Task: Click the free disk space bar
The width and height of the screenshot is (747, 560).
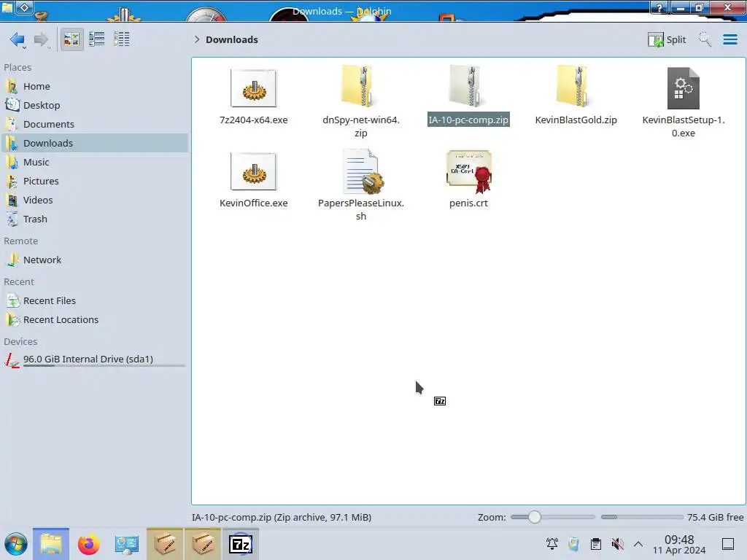Action: point(642,517)
